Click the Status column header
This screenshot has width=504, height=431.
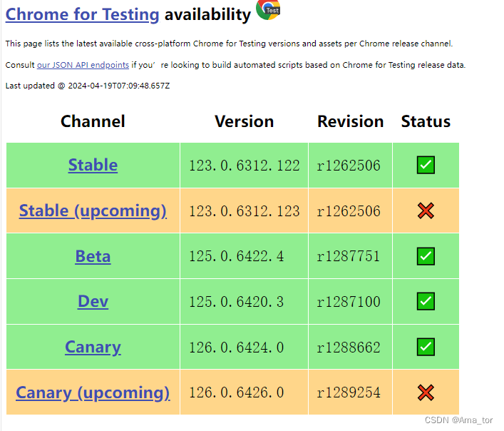tap(426, 121)
